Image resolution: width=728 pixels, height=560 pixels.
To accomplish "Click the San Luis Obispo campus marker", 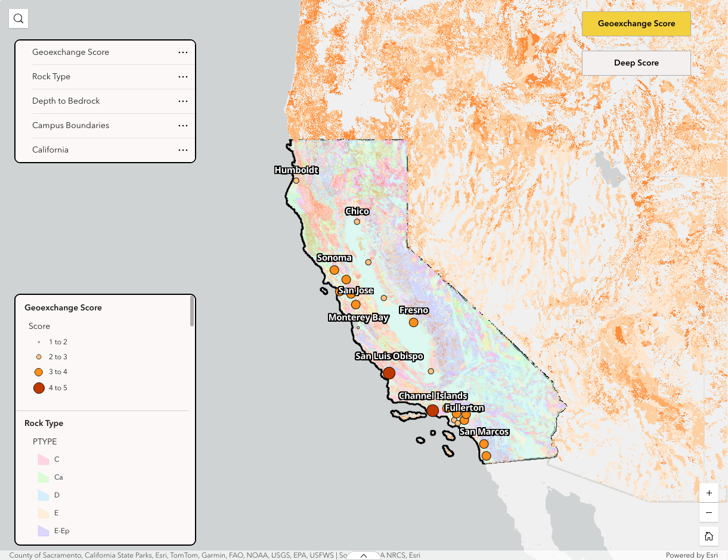I will click(389, 373).
